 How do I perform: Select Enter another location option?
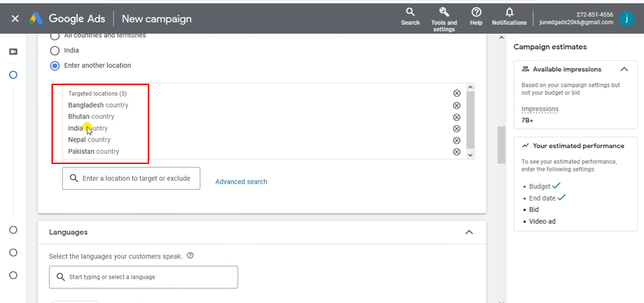tap(55, 66)
